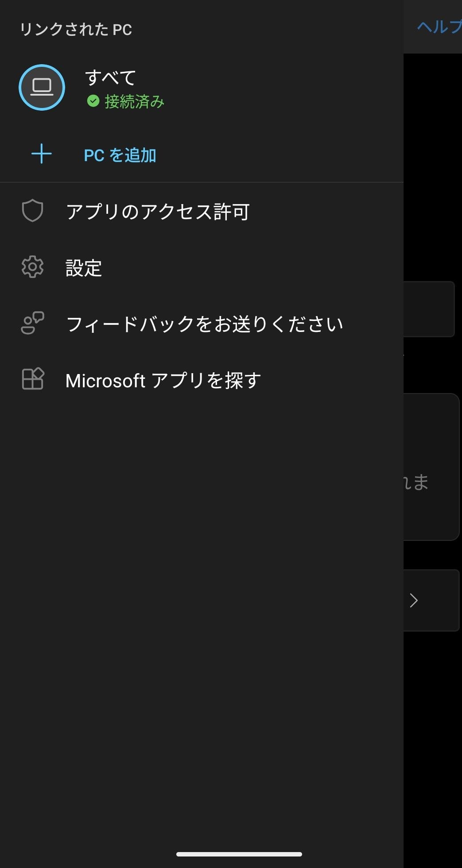Click the settings gear icon
Image resolution: width=462 pixels, height=868 pixels.
click(33, 267)
